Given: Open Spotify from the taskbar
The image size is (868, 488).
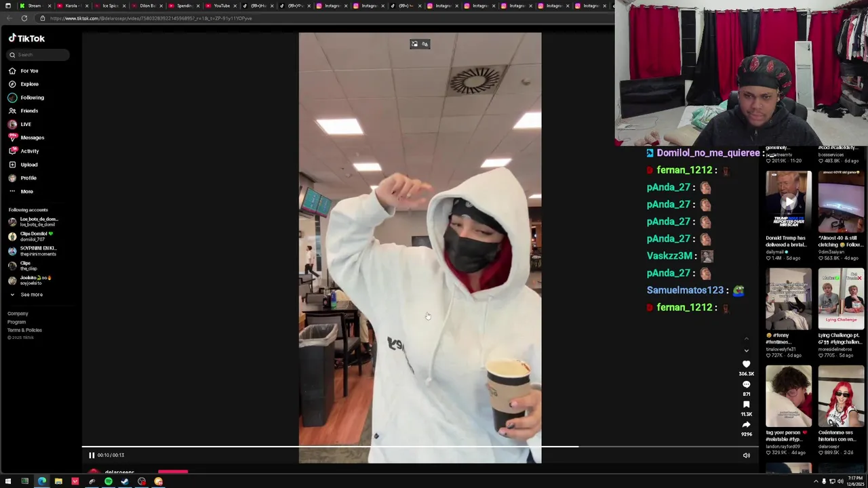Looking at the screenshot, I should (x=108, y=481).
